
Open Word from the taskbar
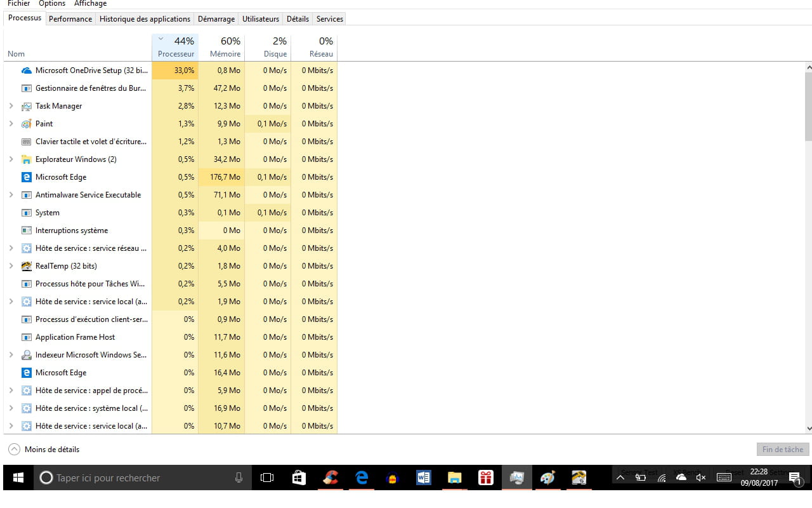pyautogui.click(x=423, y=478)
